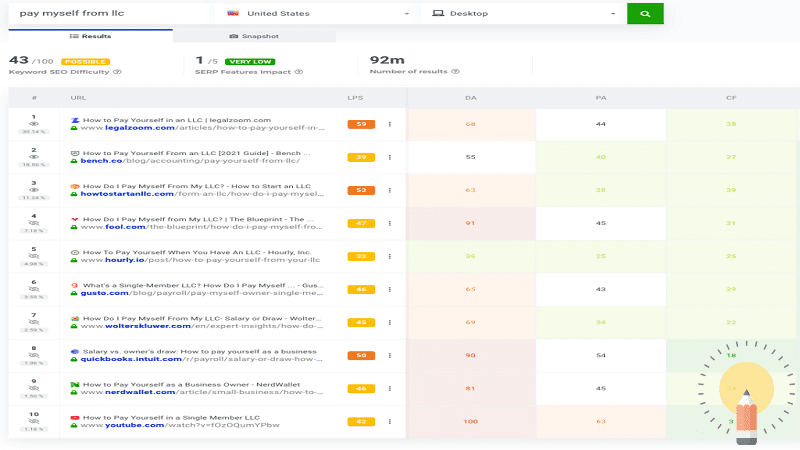The height and width of the screenshot is (450, 800).
Task: Open more options for youtube.com row
Action: tap(390, 421)
